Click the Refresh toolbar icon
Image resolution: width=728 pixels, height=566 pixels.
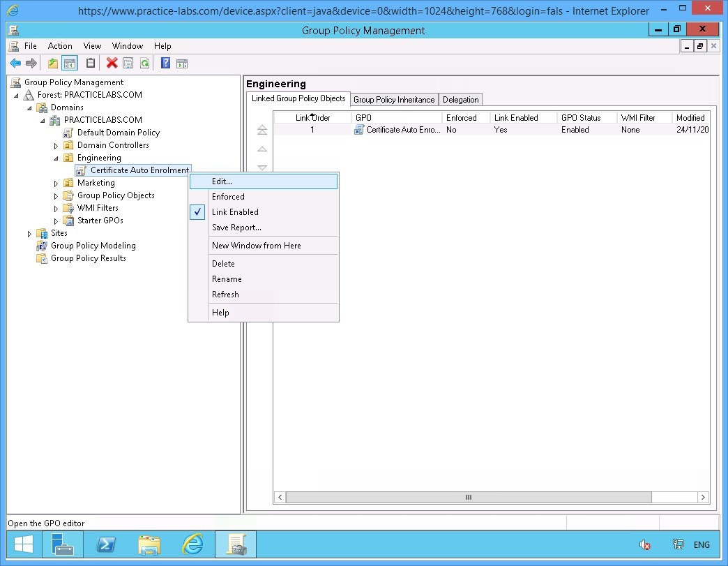pos(144,63)
